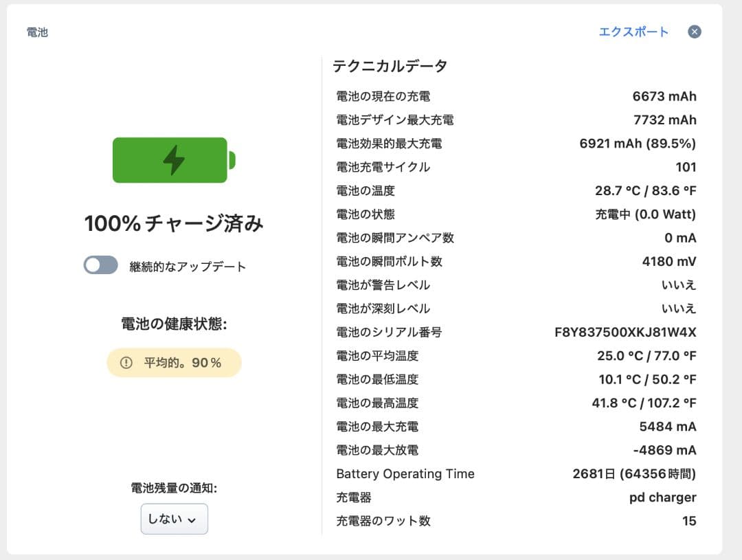Screen dimensions: 742x560
Task: Click the 電池の健康状態 heading
Action: pyautogui.click(x=173, y=323)
